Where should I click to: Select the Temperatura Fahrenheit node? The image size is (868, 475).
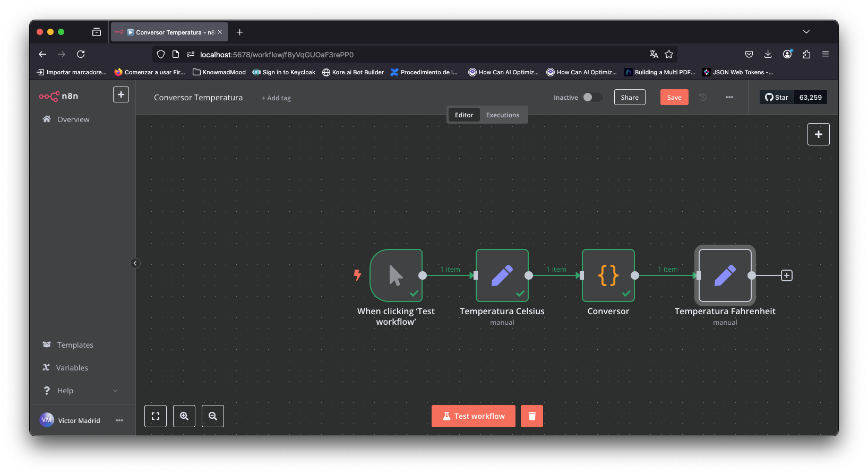(725, 275)
